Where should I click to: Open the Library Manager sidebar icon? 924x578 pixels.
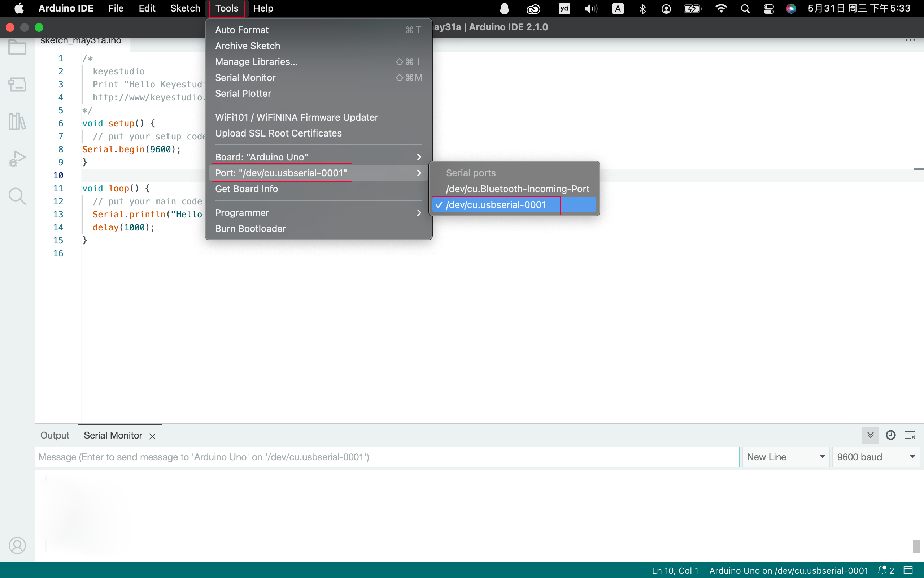click(17, 121)
